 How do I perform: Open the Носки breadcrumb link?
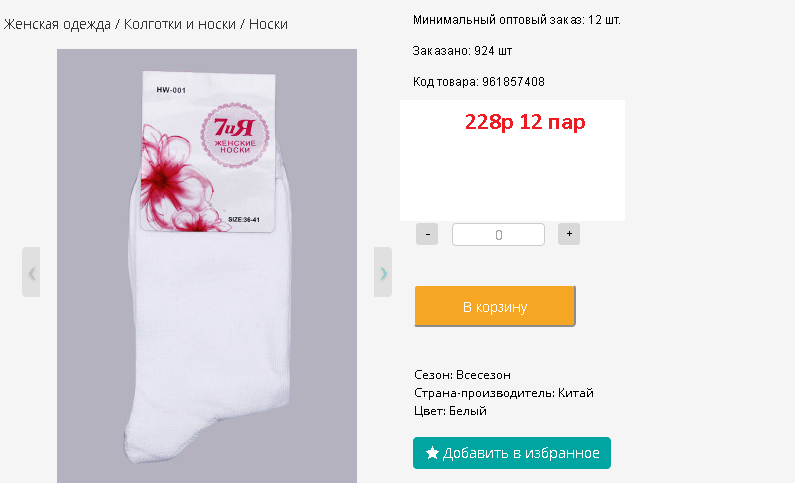tap(268, 24)
